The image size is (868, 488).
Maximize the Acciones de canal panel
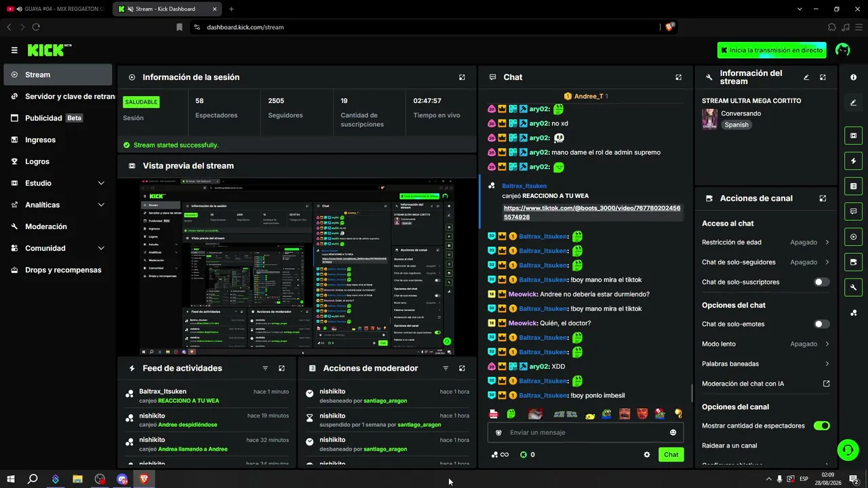pyautogui.click(x=823, y=199)
